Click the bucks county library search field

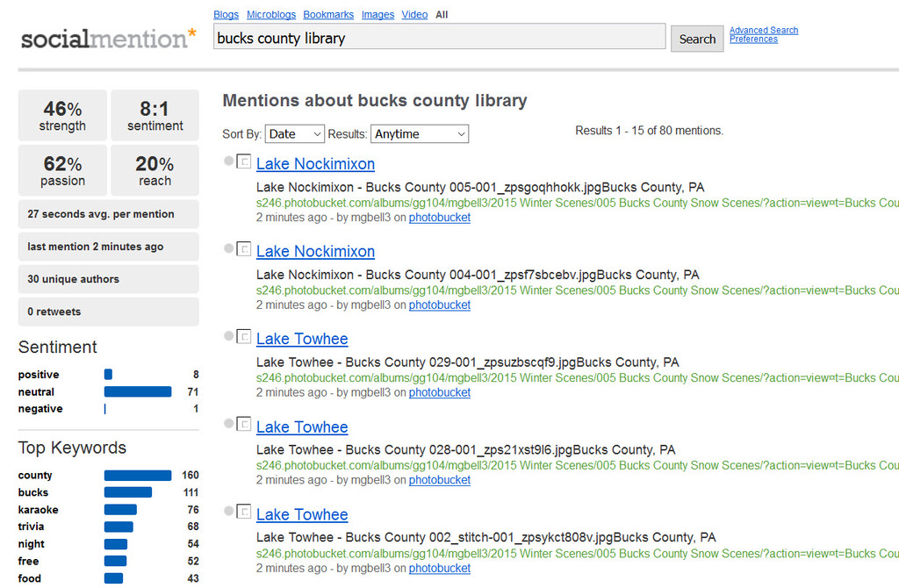coord(439,37)
